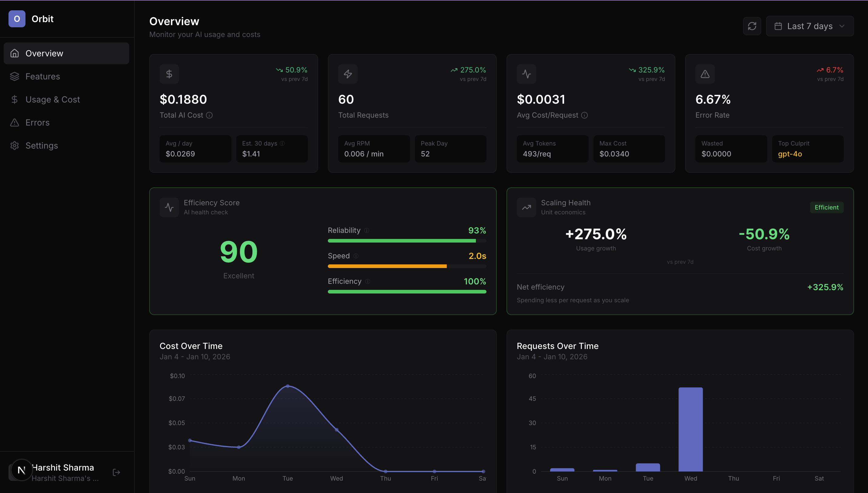868x493 pixels.
Task: Click the Orbit logo in top left
Action: 17,18
